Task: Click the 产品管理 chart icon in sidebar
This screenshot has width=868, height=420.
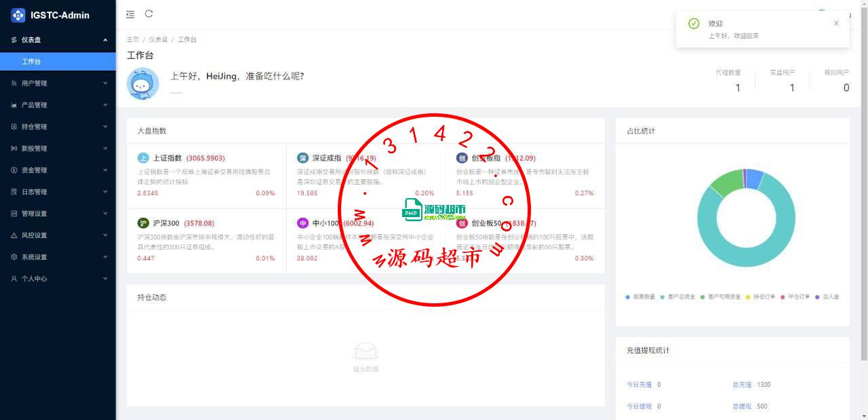Action: pyautogui.click(x=14, y=105)
